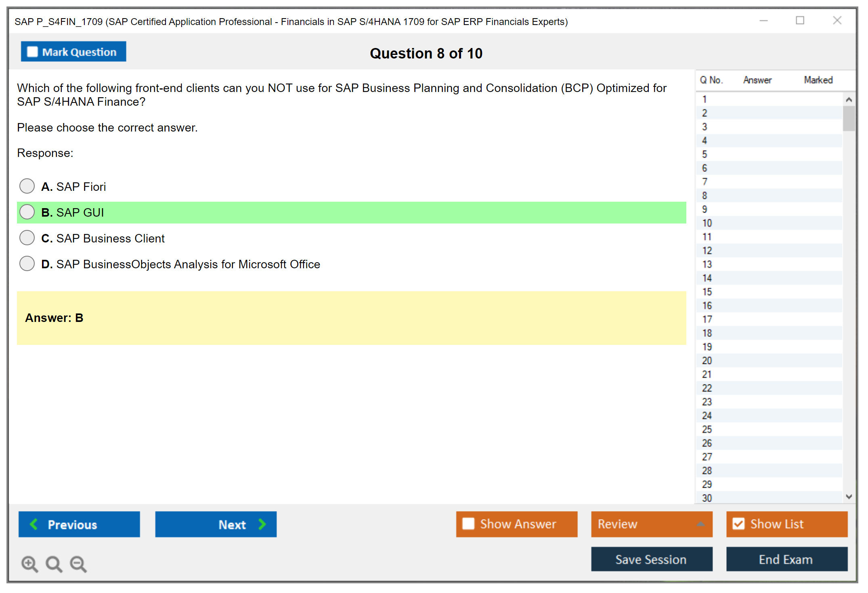Viewport: 868px width, 593px height.
Task: Maximize the exam window
Action: click(800, 21)
